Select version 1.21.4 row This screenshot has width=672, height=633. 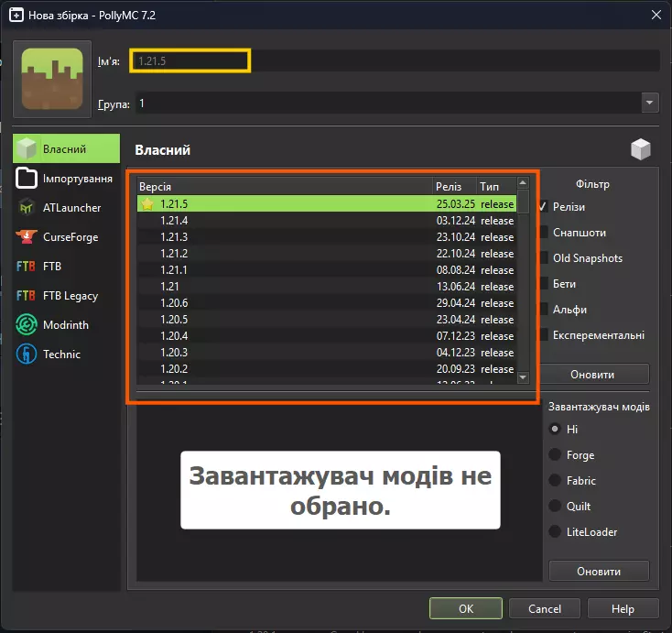[327, 221]
